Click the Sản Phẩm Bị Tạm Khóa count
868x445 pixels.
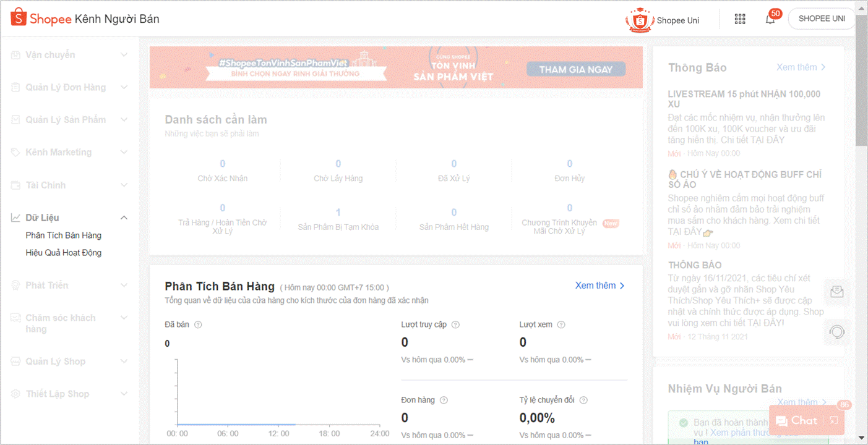tap(338, 212)
